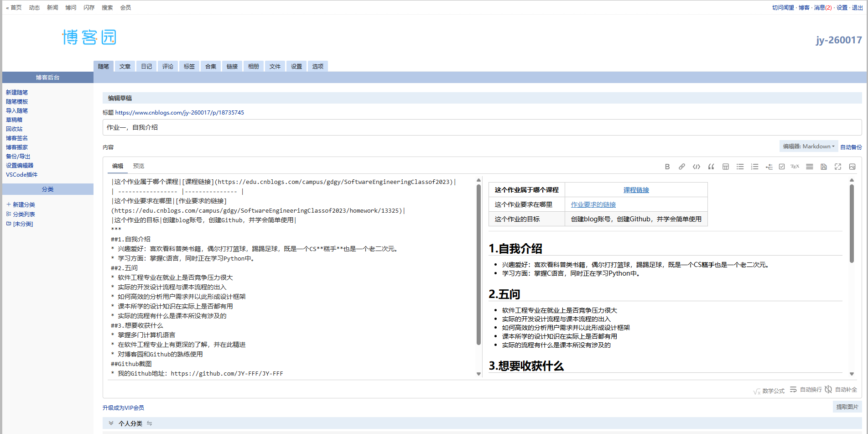
Task: Open the 编辑器: Markdown dropdown
Action: pyautogui.click(x=809, y=146)
